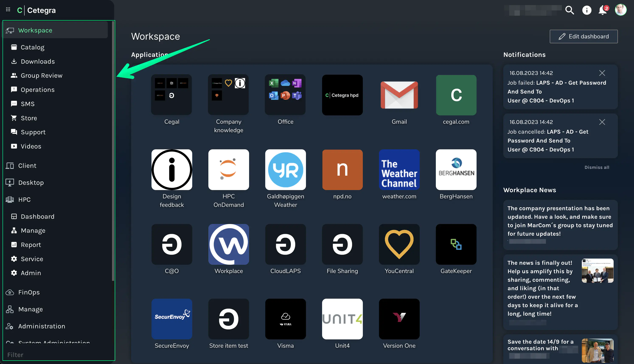
Task: Click the Dismiss all link
Action: coord(597,167)
